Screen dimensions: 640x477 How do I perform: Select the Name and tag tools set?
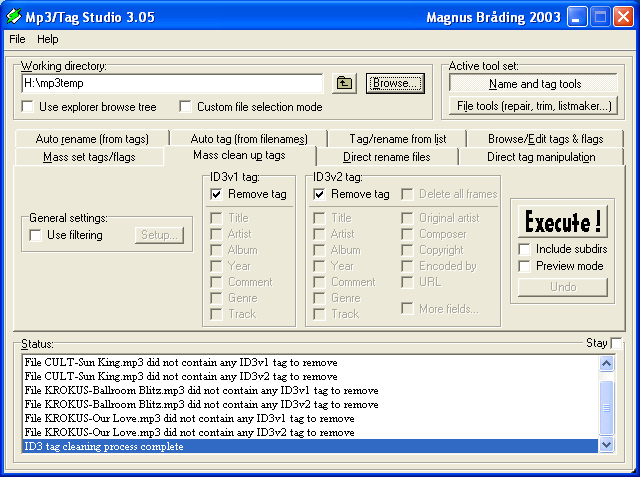pos(533,84)
